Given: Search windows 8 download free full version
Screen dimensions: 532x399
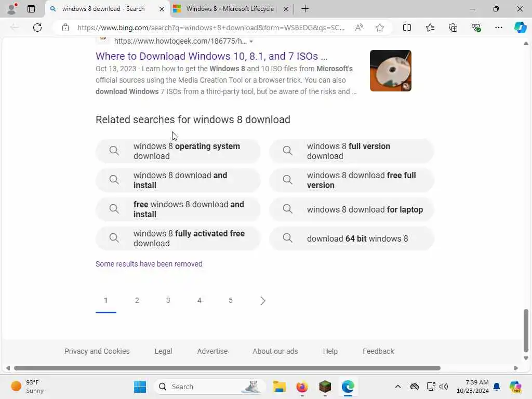Looking at the screenshot, I should coord(352,180).
